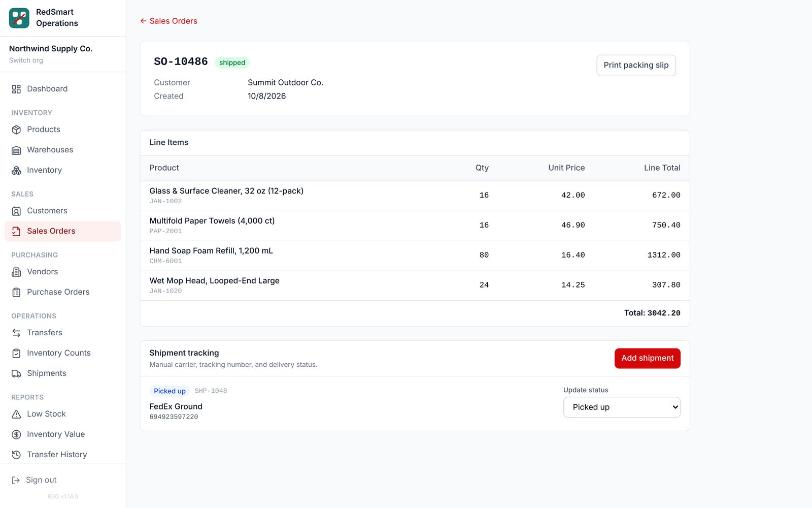Click the Products box icon
Viewport: 812px width, 508px height.
(16, 130)
